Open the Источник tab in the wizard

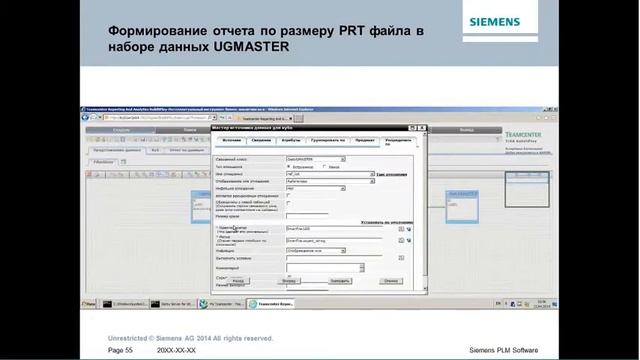(x=231, y=140)
